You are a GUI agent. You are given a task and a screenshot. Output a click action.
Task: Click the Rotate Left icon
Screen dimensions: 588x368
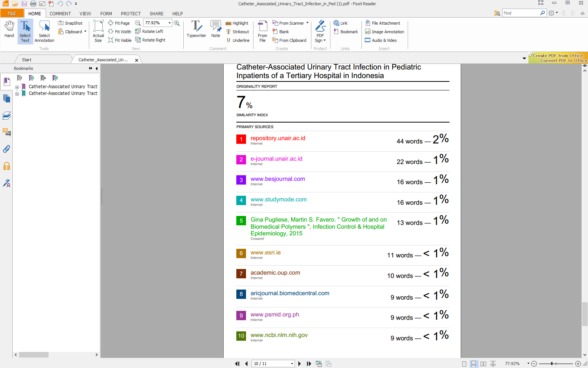138,31
